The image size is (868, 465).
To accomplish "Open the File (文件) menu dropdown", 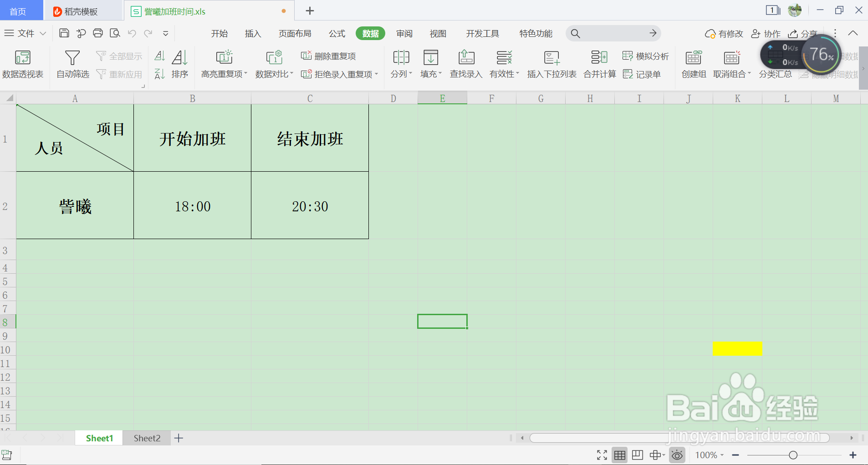I will click(x=25, y=33).
